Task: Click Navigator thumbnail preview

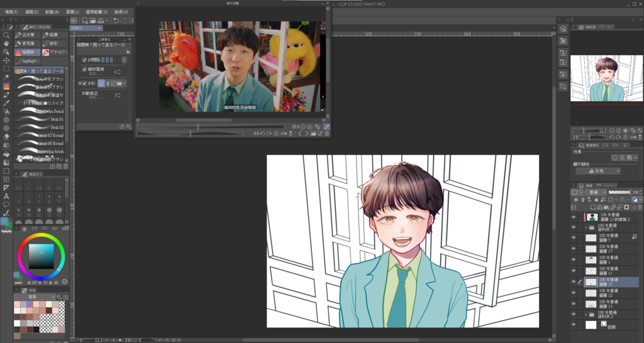Action: click(x=607, y=78)
